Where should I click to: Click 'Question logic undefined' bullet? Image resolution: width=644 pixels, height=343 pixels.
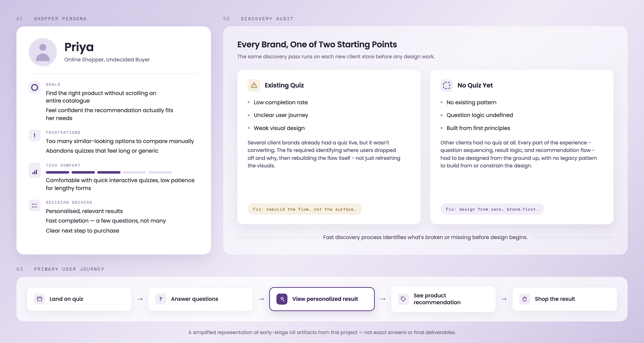point(480,115)
